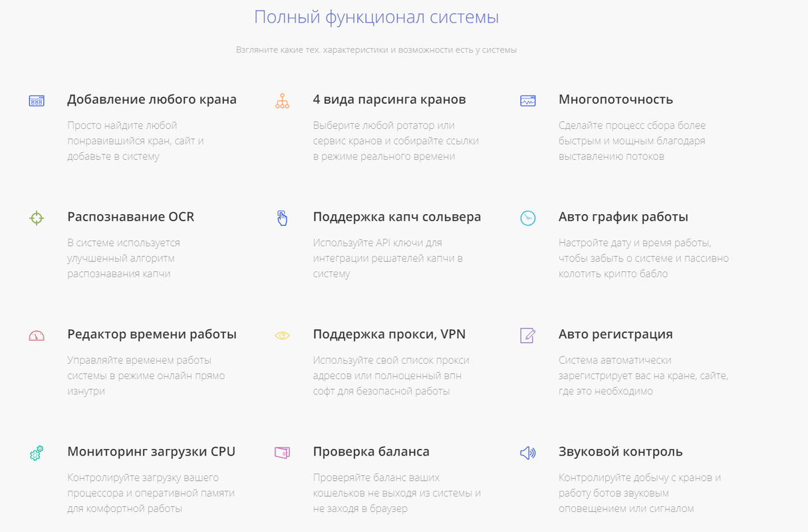This screenshot has width=808, height=532.
Task: Click the Многопоточность feature title
Action: point(616,100)
